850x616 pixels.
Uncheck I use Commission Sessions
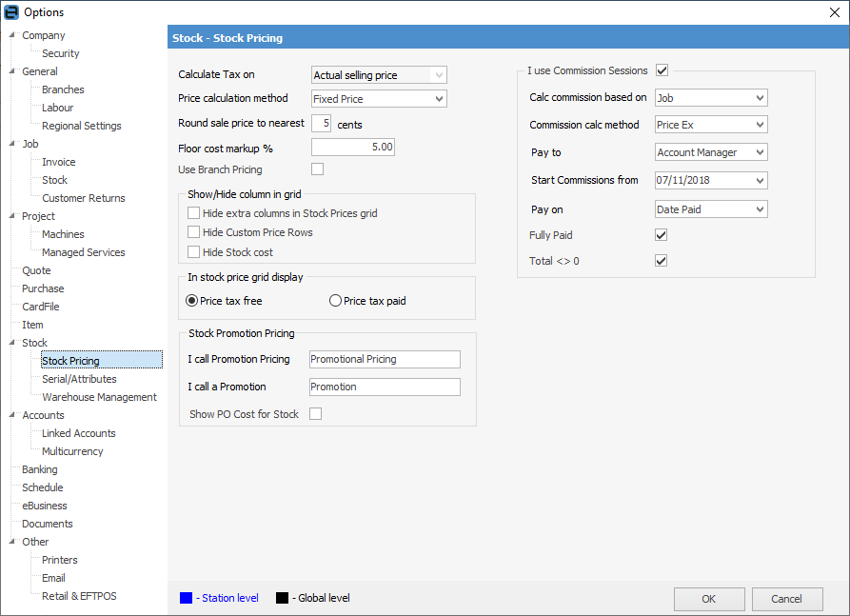[x=662, y=70]
